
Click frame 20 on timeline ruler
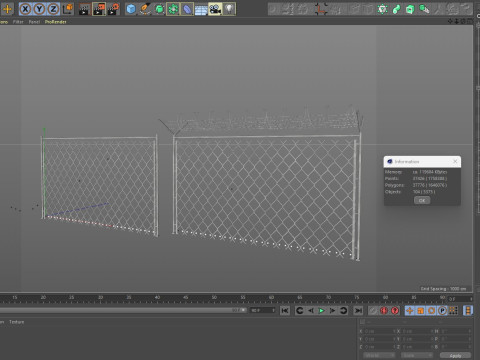43,298
